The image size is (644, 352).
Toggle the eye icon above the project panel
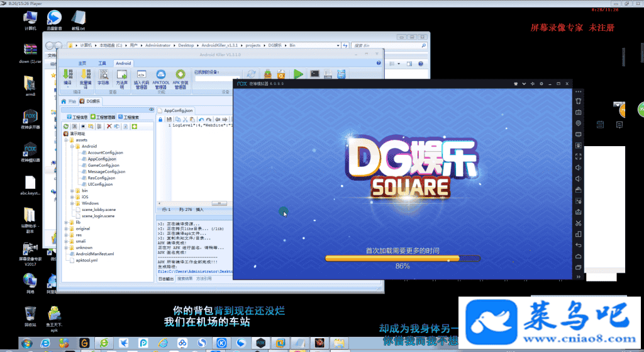[151, 110]
